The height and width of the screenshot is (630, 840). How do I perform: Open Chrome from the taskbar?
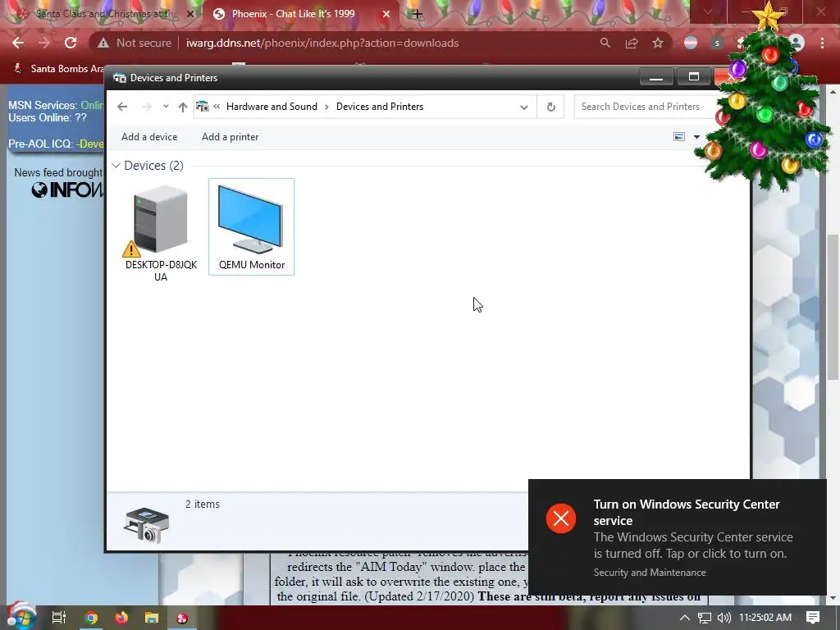click(91, 618)
